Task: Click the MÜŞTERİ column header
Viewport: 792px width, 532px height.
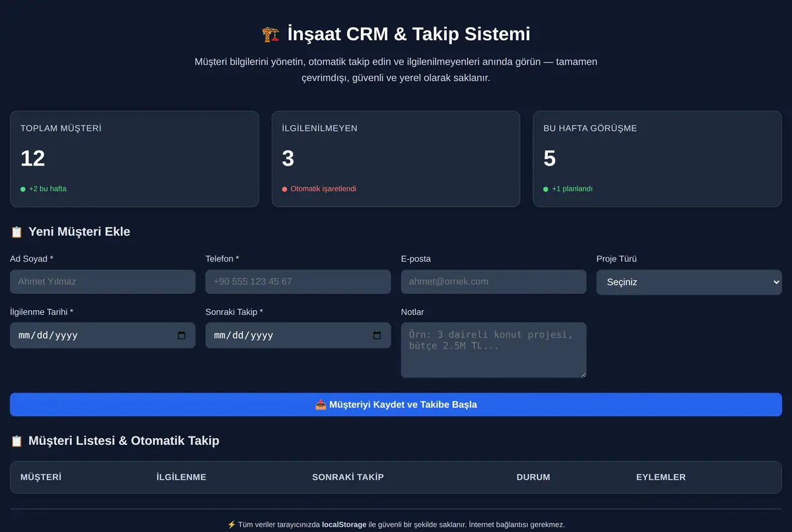Action: [x=41, y=477]
